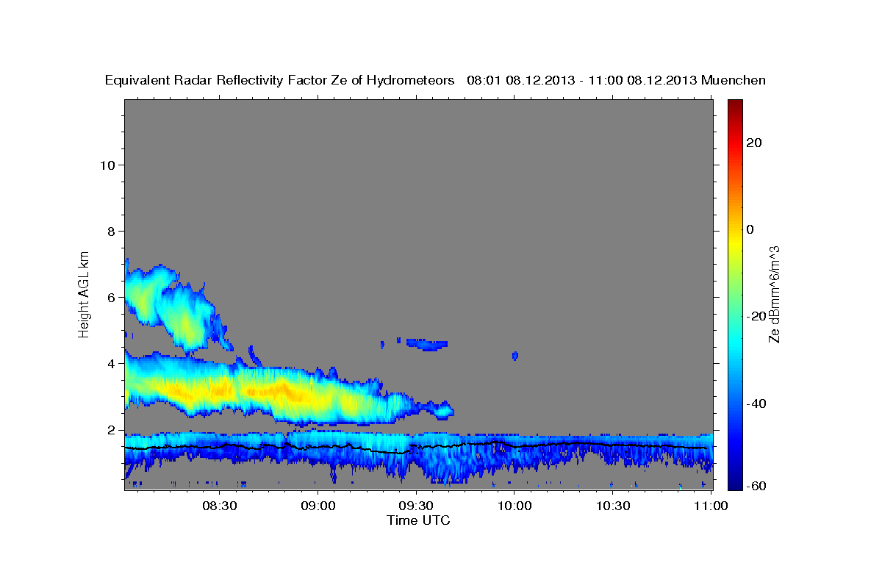Click the 'Muenchen' station name in title
The width and height of the screenshot is (882, 588).
pos(734,80)
